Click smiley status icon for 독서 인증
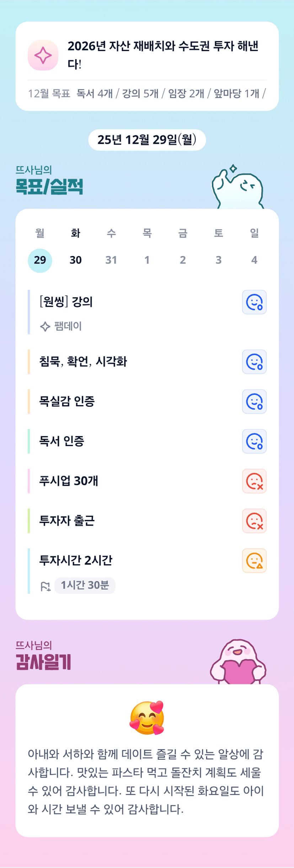The width and height of the screenshot is (294, 868). click(x=254, y=441)
